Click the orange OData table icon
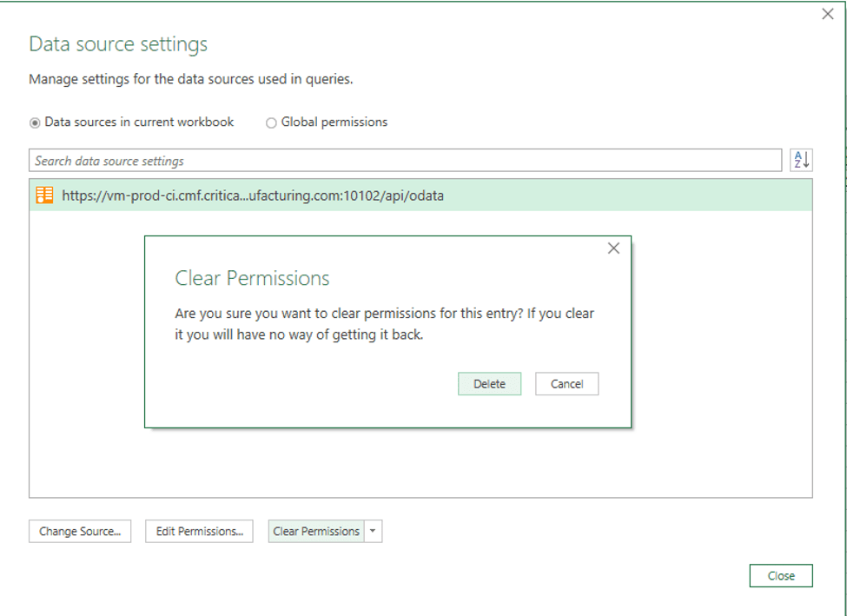 44,195
